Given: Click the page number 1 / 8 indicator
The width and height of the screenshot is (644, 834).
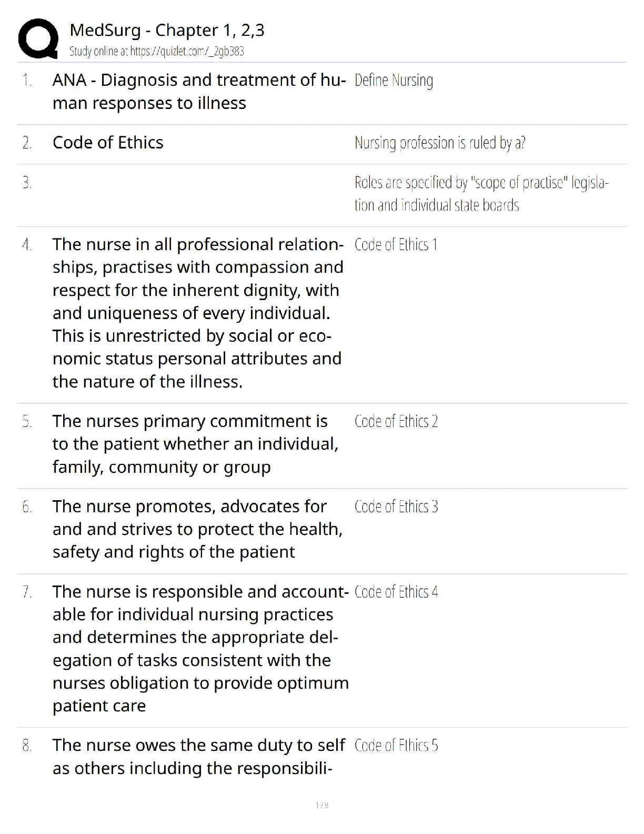Looking at the screenshot, I should point(322,805).
